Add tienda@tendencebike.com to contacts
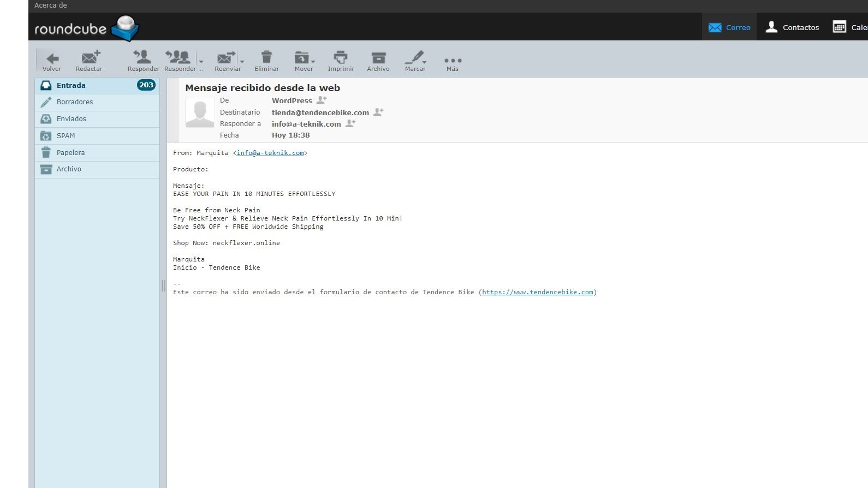The width and height of the screenshot is (868, 488). (378, 112)
